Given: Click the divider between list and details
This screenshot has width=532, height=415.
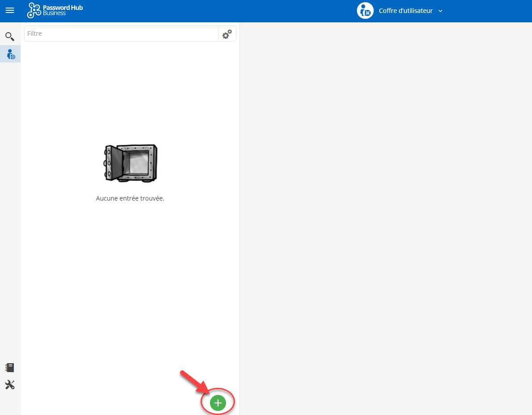Looking at the screenshot, I should 239,214.
